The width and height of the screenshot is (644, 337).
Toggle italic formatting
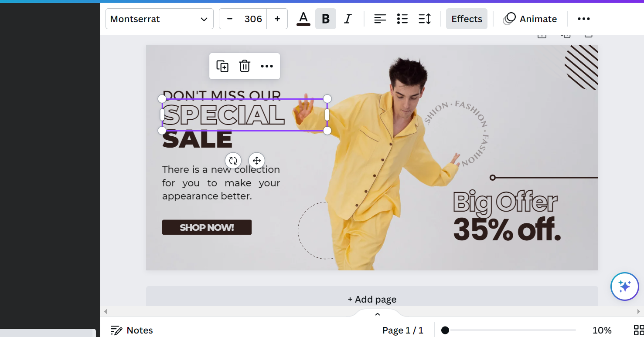click(348, 19)
